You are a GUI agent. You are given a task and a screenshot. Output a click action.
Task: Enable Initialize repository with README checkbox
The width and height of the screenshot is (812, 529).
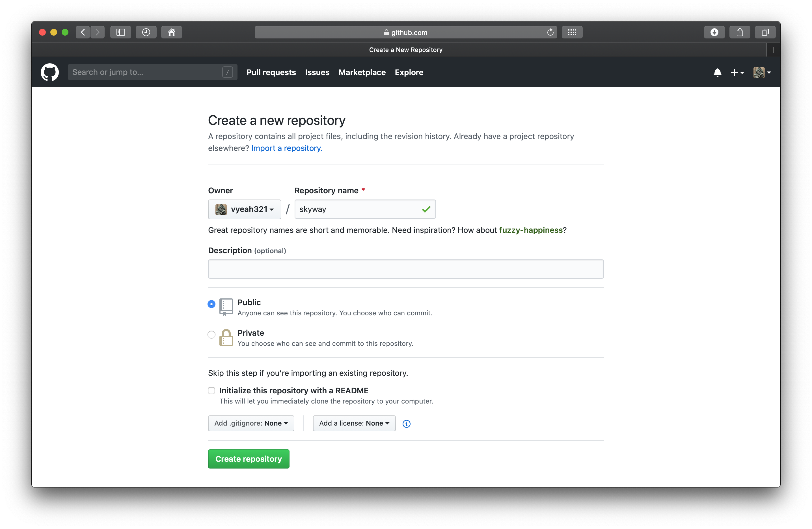pyautogui.click(x=211, y=391)
